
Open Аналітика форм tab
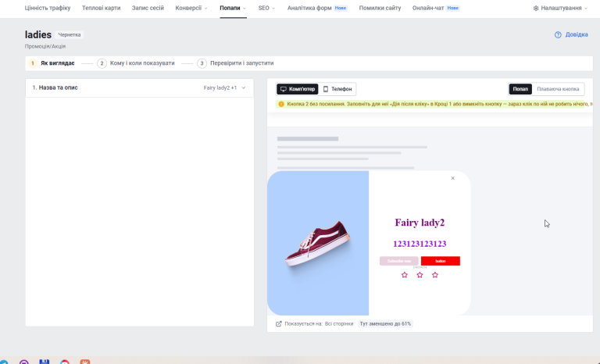309,8
